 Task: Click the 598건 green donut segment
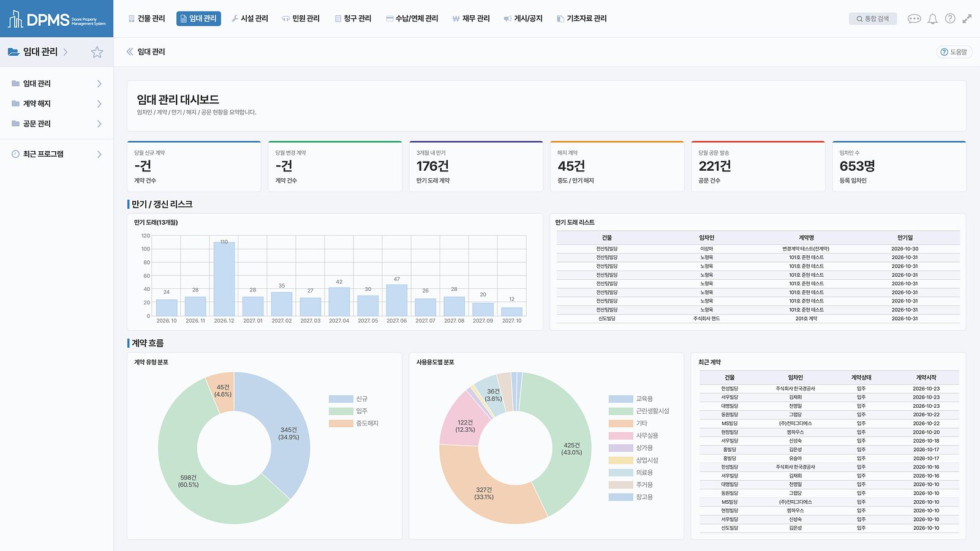pyautogui.click(x=189, y=481)
